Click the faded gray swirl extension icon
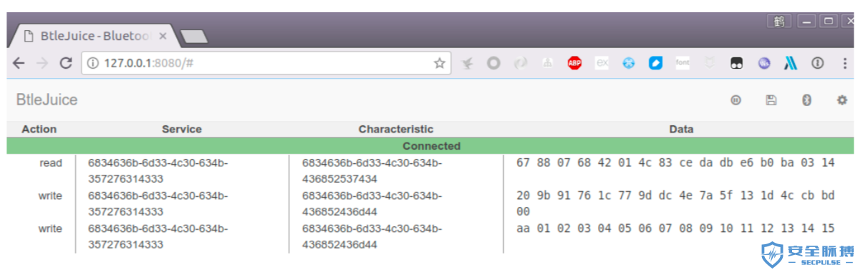 [521, 63]
